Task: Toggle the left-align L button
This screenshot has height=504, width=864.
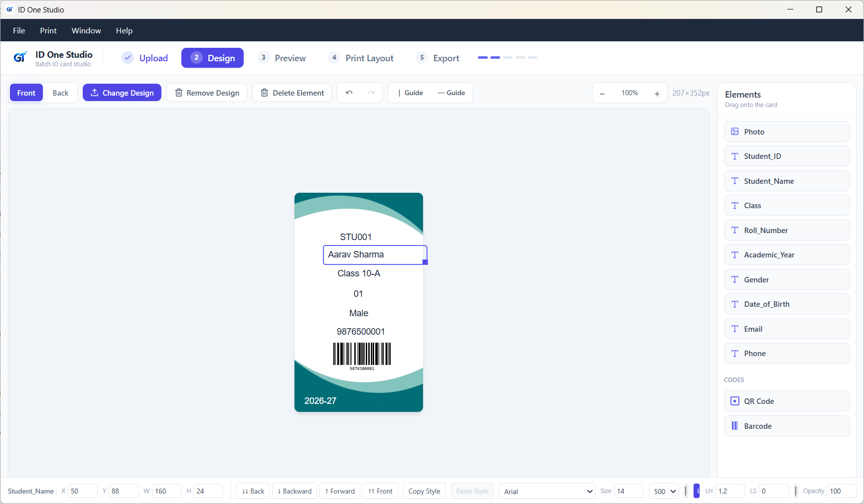Action: tap(697, 491)
